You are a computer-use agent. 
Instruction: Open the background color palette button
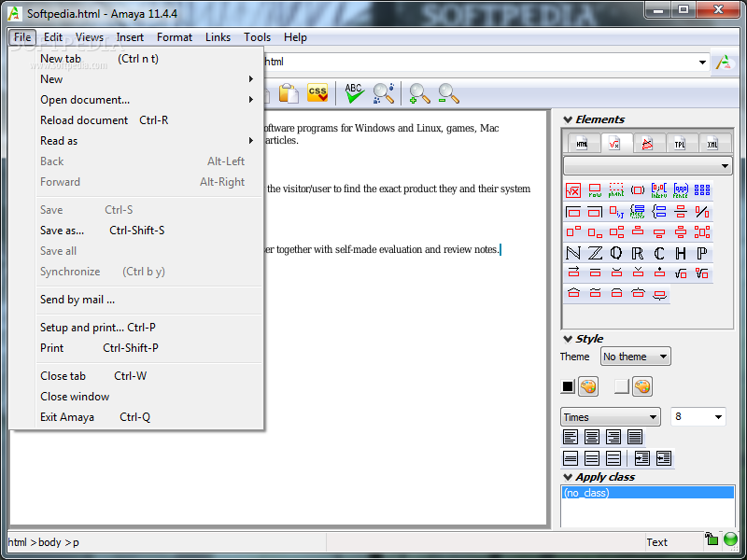(x=642, y=386)
